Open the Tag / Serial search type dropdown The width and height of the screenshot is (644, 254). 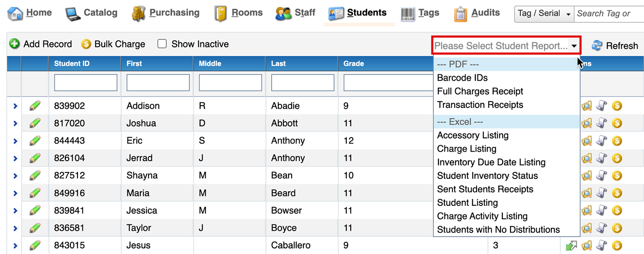544,14
